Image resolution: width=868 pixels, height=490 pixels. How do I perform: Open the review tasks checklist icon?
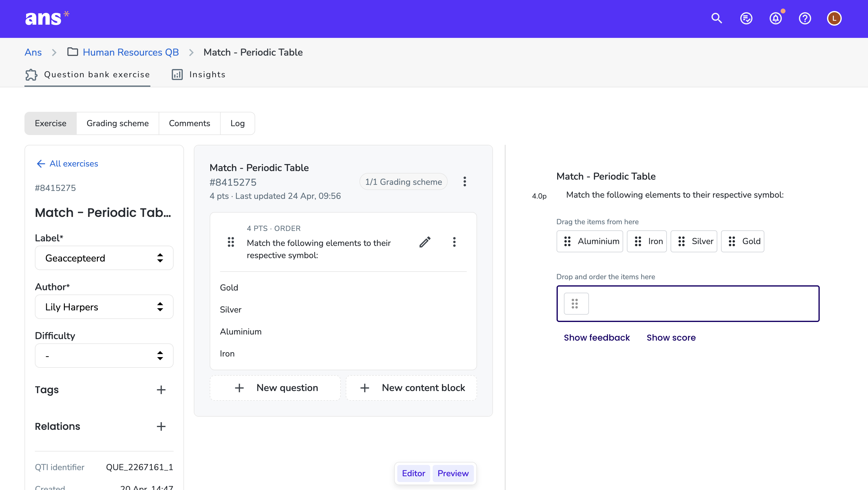[746, 18]
